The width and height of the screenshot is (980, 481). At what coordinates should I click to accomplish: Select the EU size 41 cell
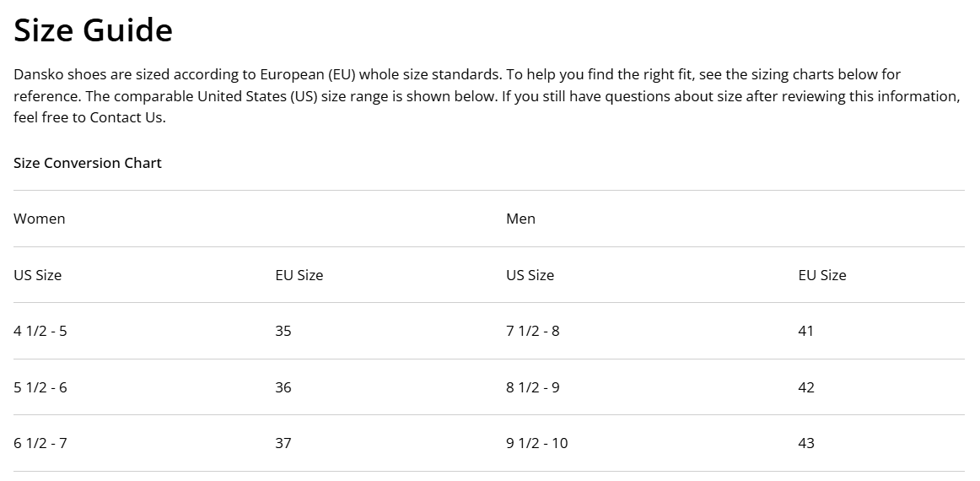[806, 331]
